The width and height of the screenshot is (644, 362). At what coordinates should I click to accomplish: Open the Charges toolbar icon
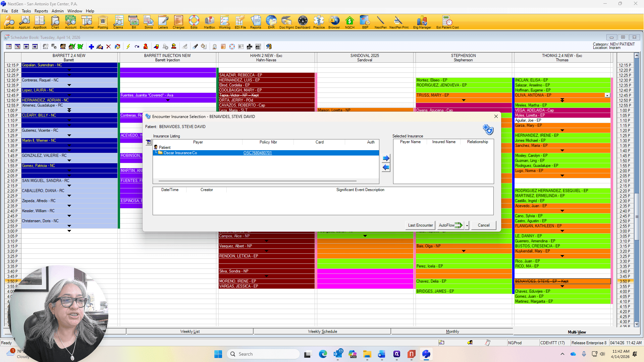(x=178, y=22)
